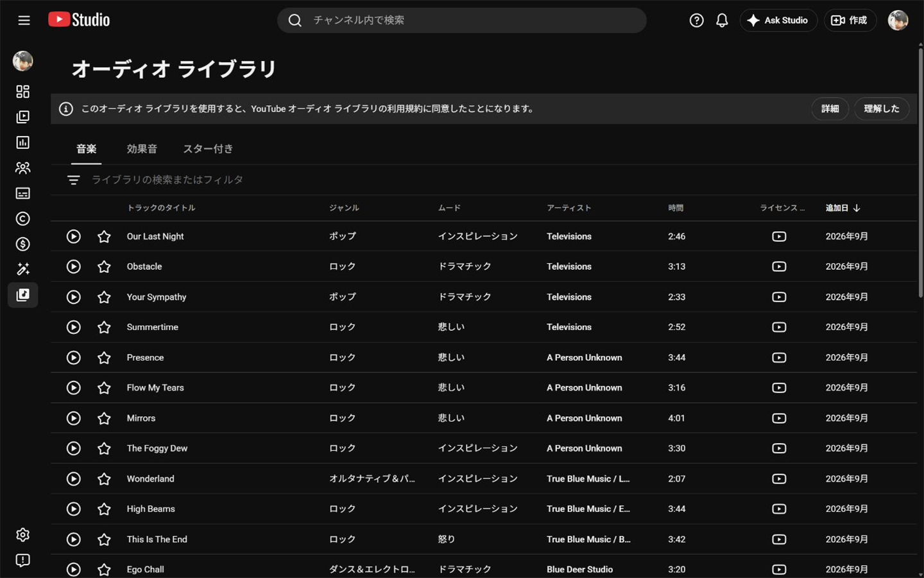This screenshot has height=578, width=924.
Task: Open the hamburger navigation menu
Action: 24,21
